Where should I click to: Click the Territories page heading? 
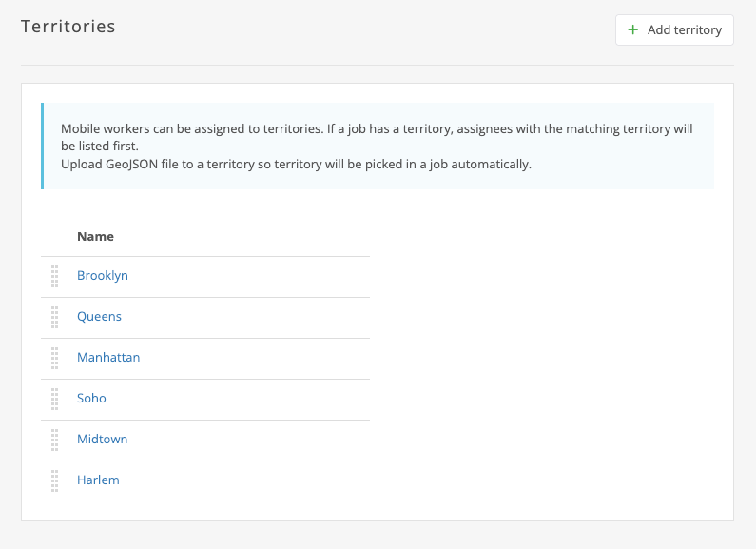68,27
